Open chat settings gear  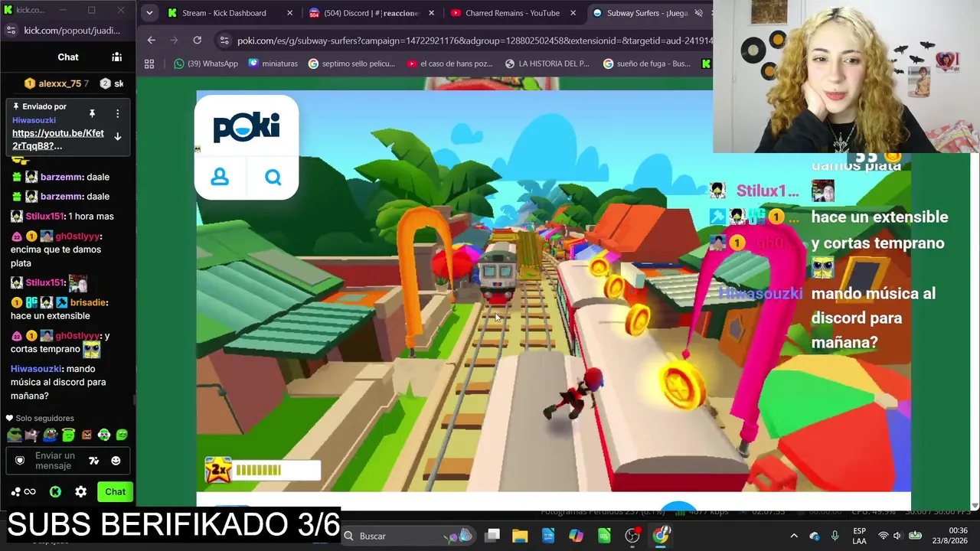point(80,492)
